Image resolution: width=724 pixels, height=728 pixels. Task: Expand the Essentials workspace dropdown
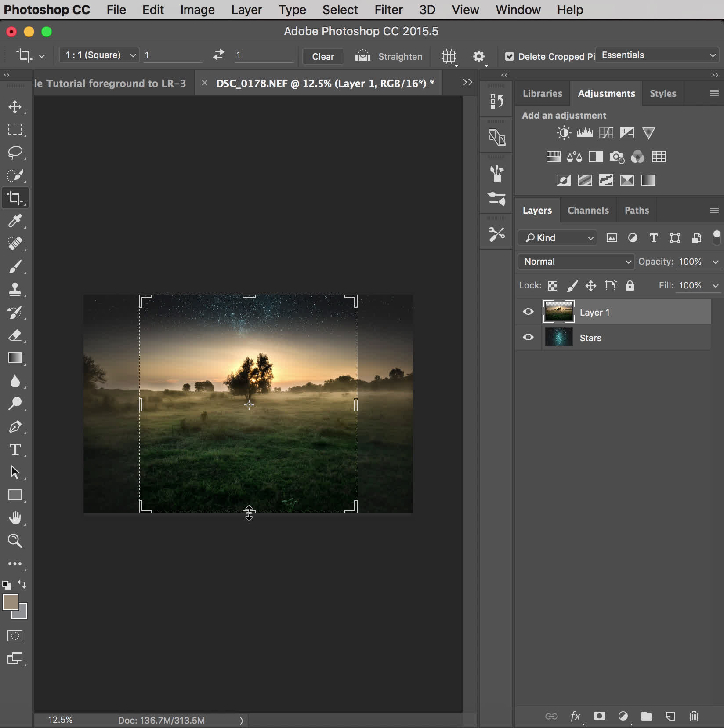pos(658,55)
